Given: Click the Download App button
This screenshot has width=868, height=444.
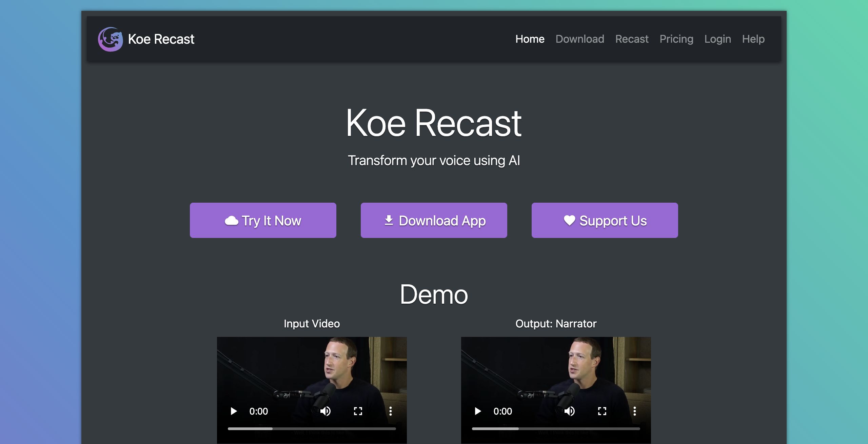Looking at the screenshot, I should click(434, 220).
